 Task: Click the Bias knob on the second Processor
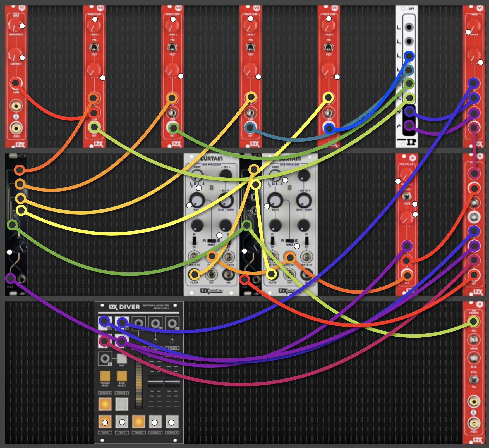pos(172,25)
